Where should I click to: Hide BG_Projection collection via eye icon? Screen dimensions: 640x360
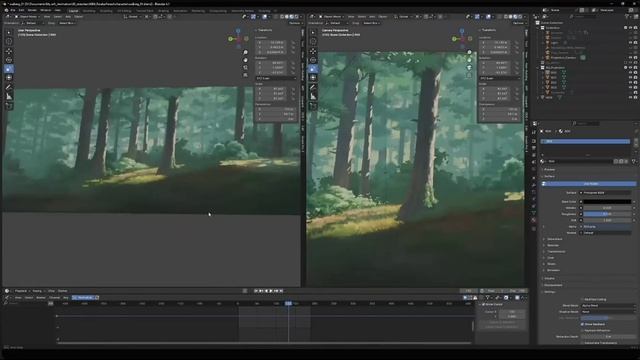(x=631, y=67)
